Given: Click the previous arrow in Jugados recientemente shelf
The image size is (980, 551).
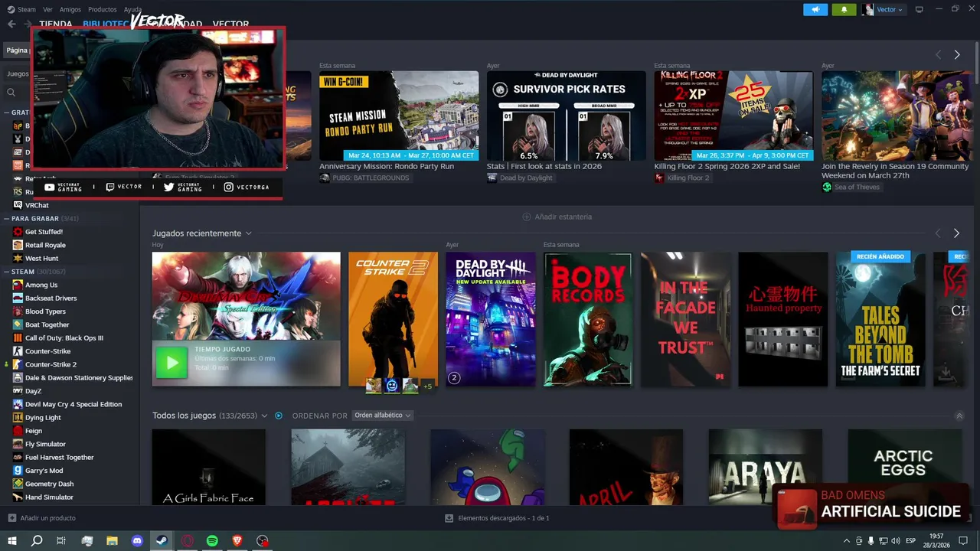Looking at the screenshot, I should pos(938,233).
